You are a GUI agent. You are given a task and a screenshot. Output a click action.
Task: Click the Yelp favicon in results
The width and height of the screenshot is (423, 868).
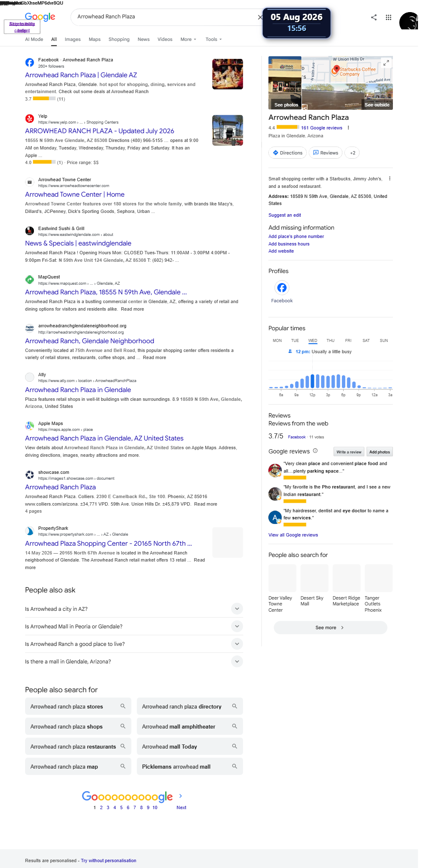[30, 119]
